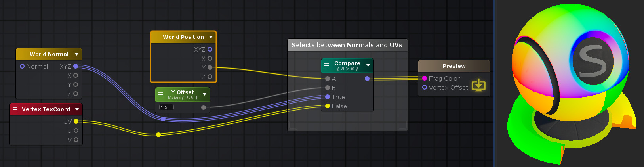Image resolution: width=644 pixels, height=167 pixels.
Task: Click the hamburger icon on Compare node
Action: tap(327, 65)
